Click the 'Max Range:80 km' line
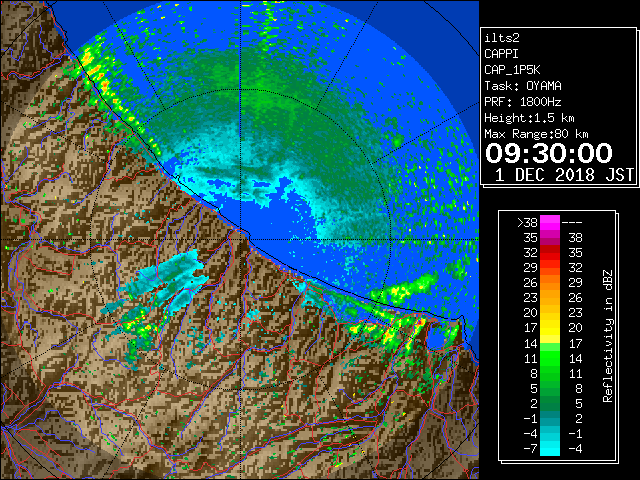This screenshot has height=480, width=640. (x=536, y=134)
